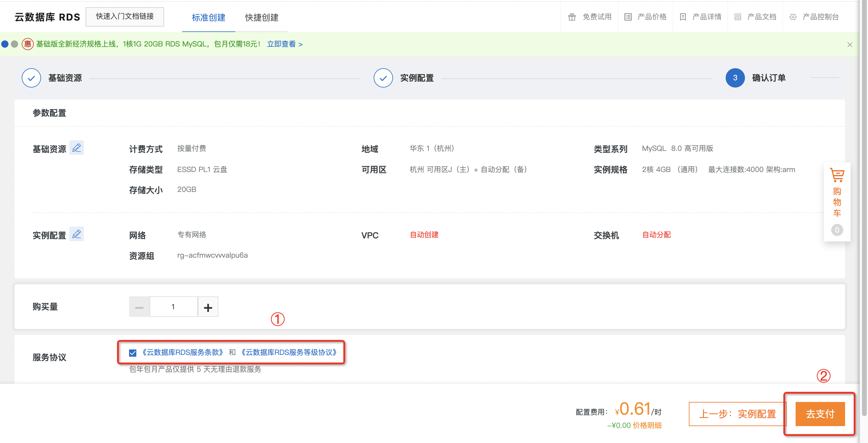Decrease purchase quantity with minus button
This screenshot has width=868, height=443.
[139, 307]
